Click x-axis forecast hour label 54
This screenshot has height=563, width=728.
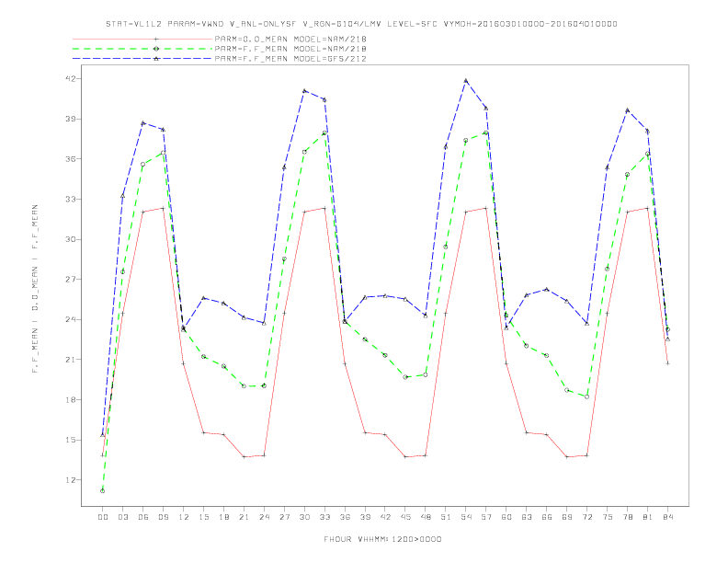tap(466, 517)
